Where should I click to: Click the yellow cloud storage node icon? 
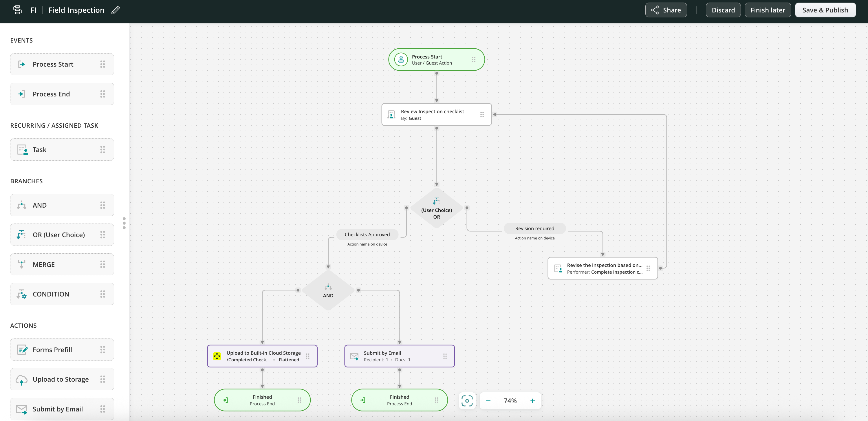(217, 356)
